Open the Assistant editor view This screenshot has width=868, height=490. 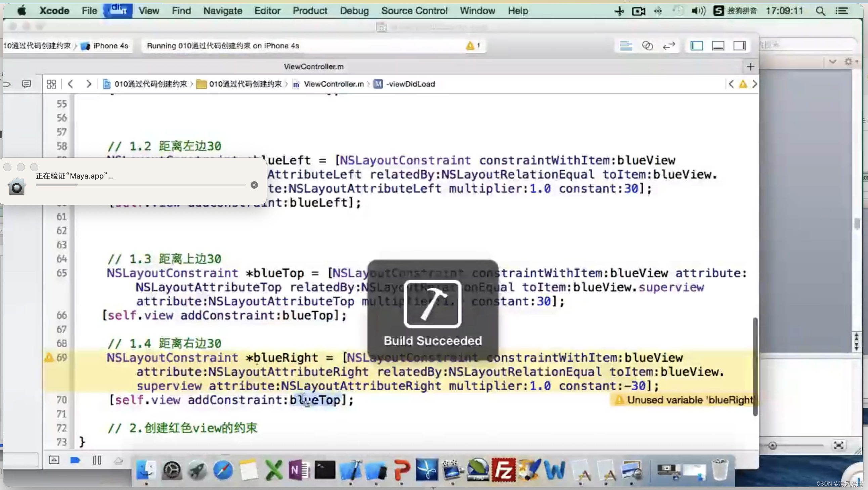(647, 45)
